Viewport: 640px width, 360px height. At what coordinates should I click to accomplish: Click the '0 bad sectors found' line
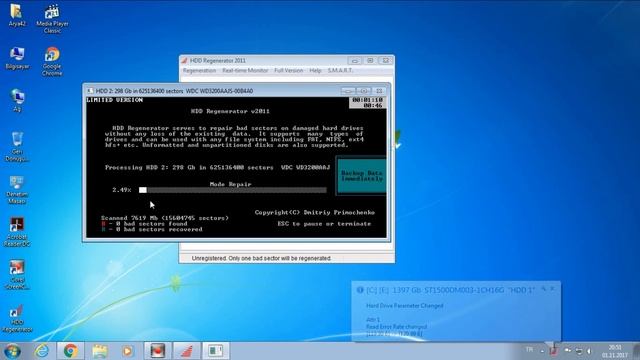144,224
